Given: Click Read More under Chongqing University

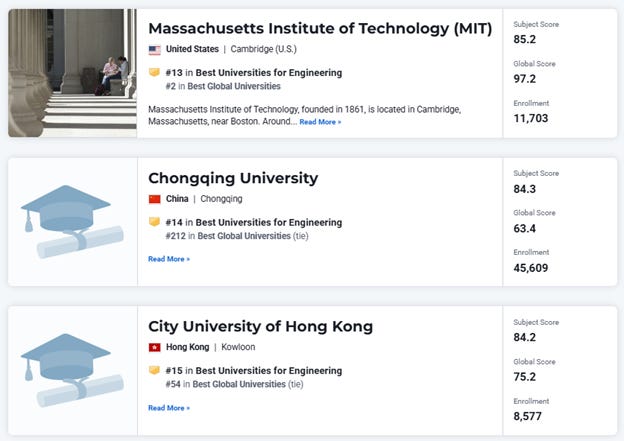Looking at the screenshot, I should click(x=169, y=259).
